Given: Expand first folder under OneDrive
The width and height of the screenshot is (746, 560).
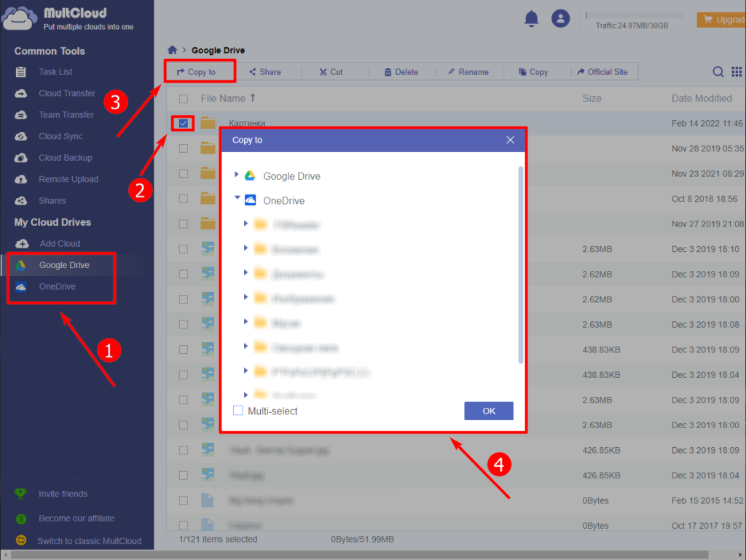Looking at the screenshot, I should point(246,225).
